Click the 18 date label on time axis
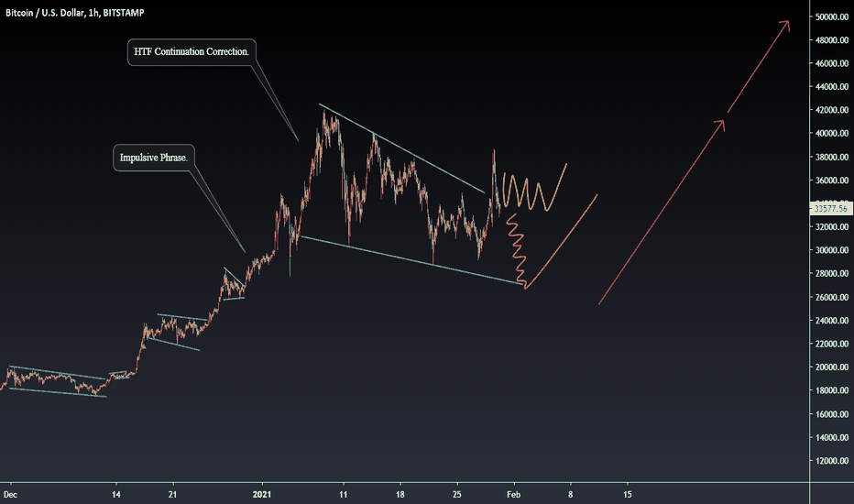The width and height of the screenshot is (854, 504). click(x=400, y=495)
